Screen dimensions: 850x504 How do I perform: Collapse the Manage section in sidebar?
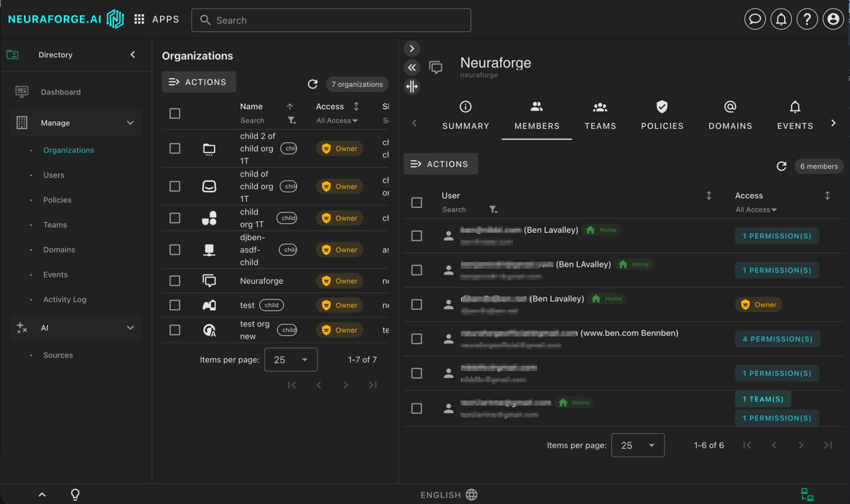[130, 123]
